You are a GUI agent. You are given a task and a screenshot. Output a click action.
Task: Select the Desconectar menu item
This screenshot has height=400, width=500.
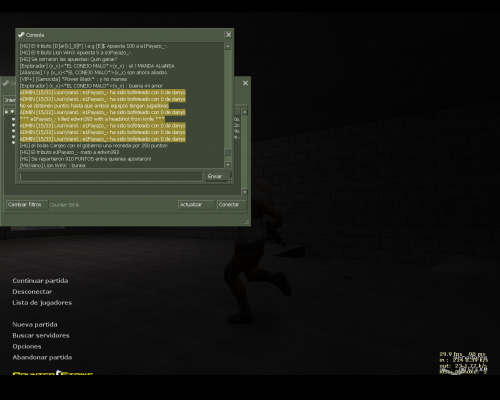click(x=32, y=292)
